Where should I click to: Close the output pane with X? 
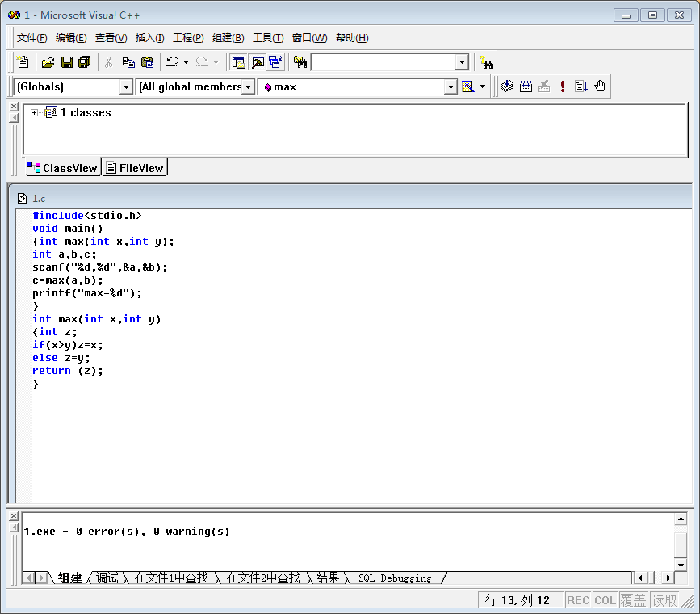pos(14,516)
